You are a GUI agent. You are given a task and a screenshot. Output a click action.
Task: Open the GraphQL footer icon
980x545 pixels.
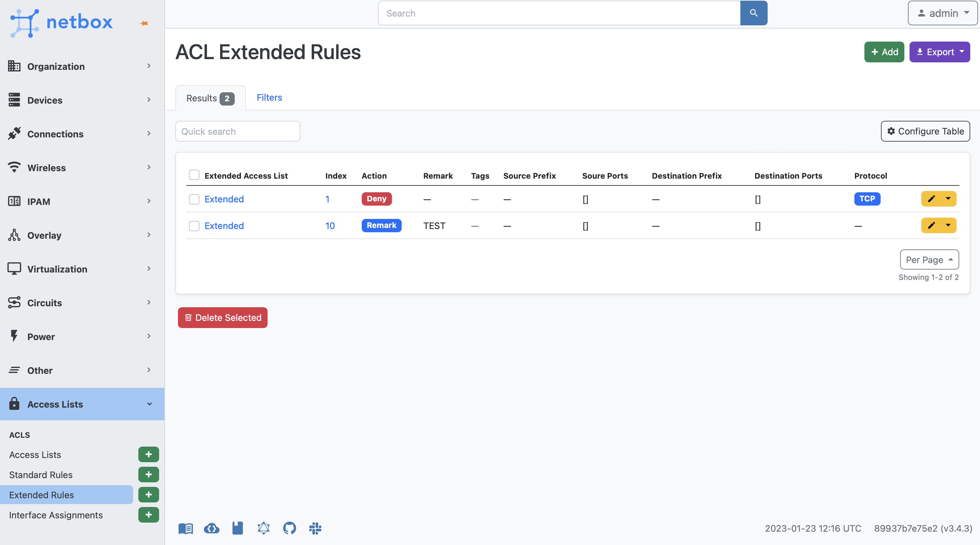click(x=263, y=528)
